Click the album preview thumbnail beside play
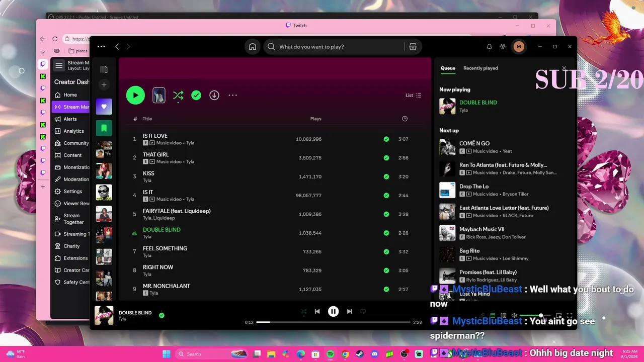The image size is (644, 362). click(159, 95)
